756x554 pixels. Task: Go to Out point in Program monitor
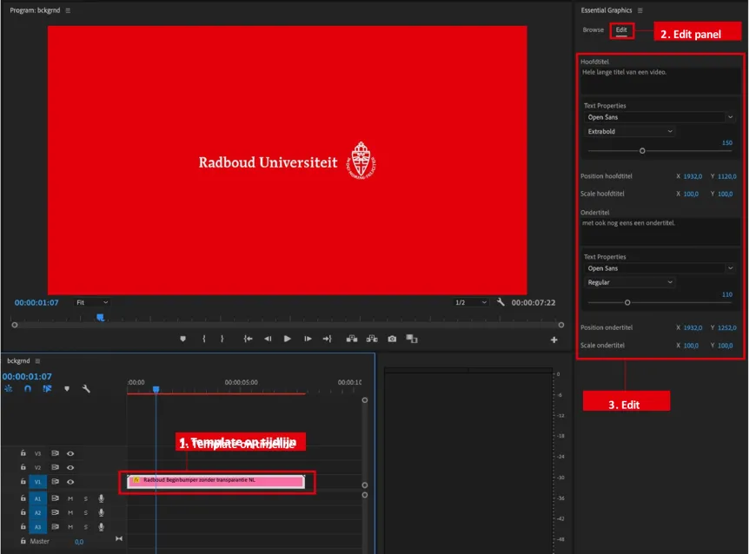[x=328, y=340]
